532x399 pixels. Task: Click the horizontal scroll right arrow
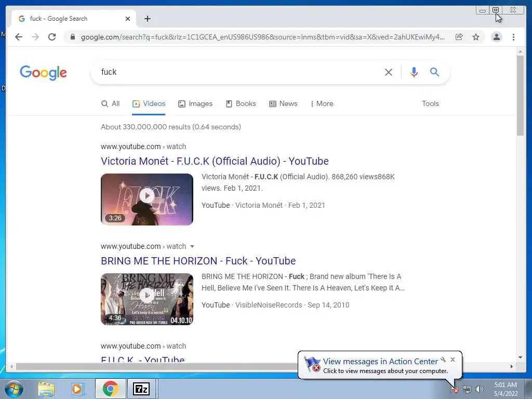click(x=512, y=366)
